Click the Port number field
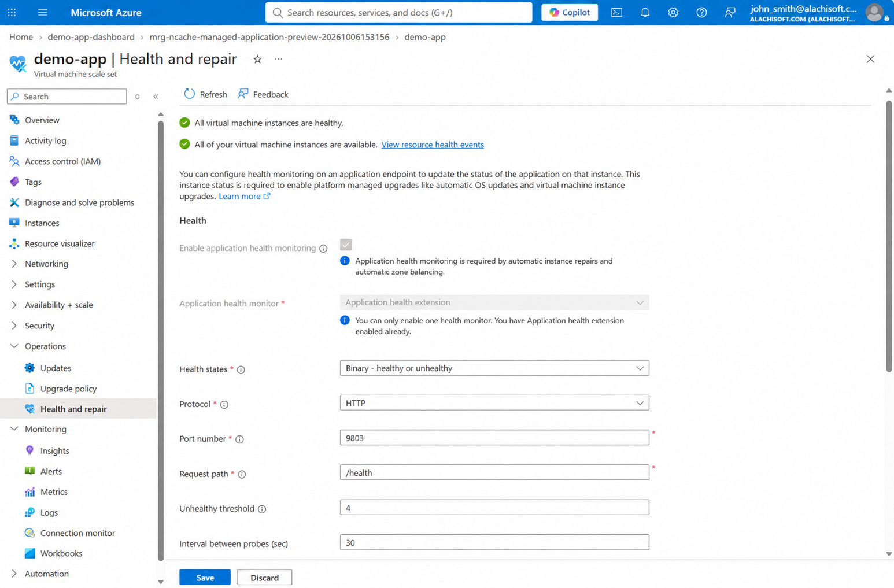Image resolution: width=894 pixels, height=588 pixels. [x=494, y=438]
